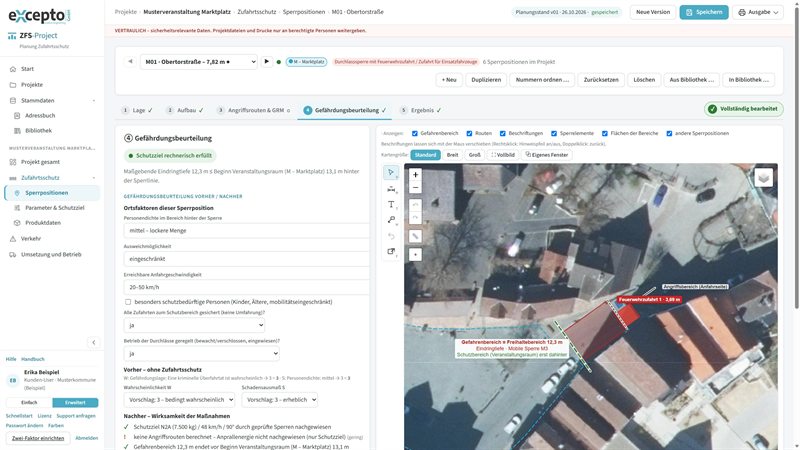Open Alle Zufahrten gesichert dropdown
800x450 pixels.
pyautogui.click(x=194, y=325)
